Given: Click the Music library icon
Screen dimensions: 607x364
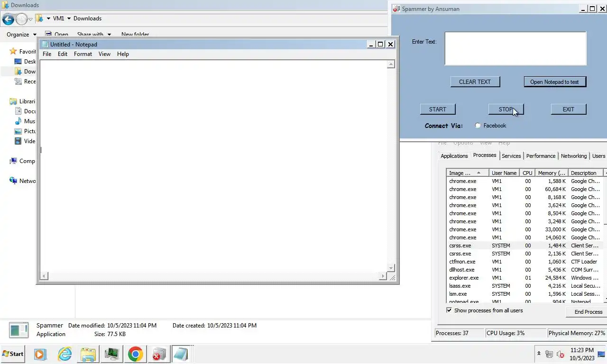Looking at the screenshot, I should [18, 121].
